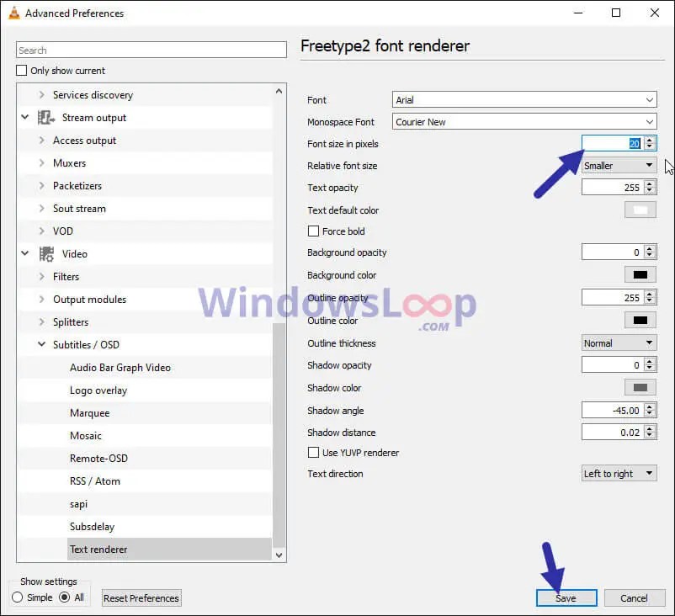Click the Cancel button

click(634, 598)
